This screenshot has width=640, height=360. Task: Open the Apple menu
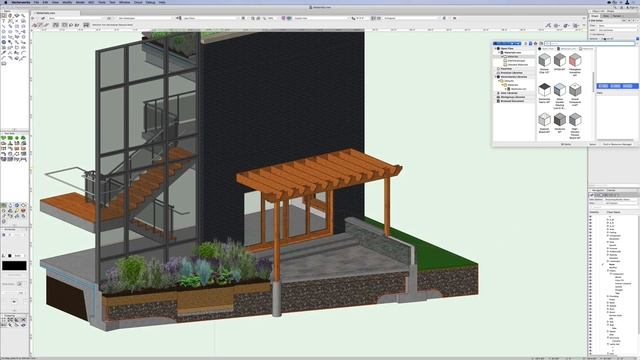(x=6, y=2)
